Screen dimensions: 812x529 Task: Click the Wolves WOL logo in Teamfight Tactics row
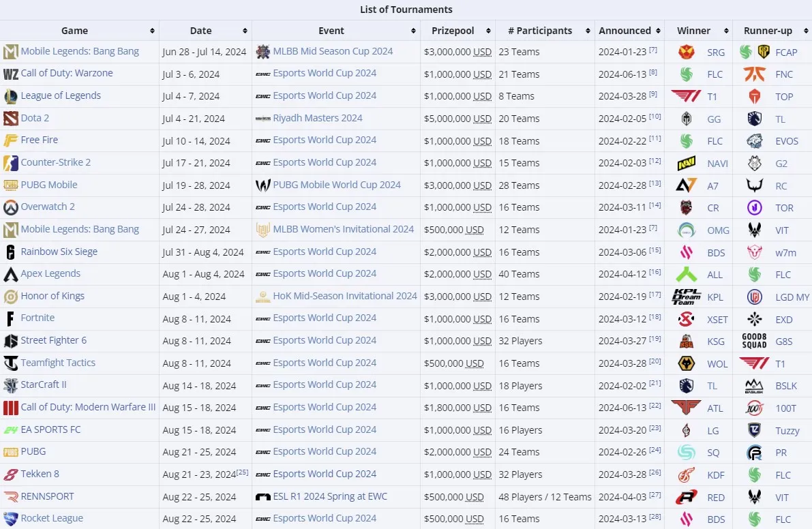coord(686,364)
